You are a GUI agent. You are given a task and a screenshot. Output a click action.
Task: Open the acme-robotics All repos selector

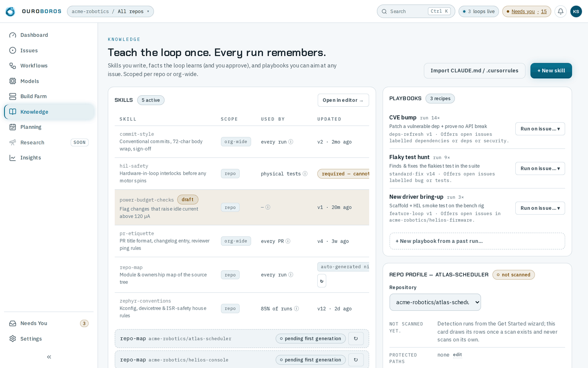click(110, 11)
